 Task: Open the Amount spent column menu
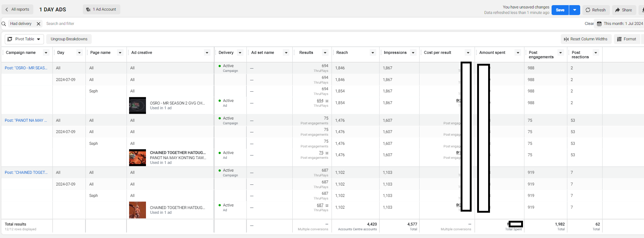tap(518, 53)
